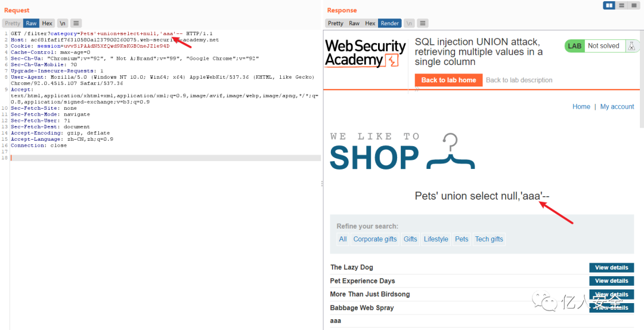The width and height of the screenshot is (644, 330).
Task: Choose top-bottom split layout icon
Action: click(621, 5)
